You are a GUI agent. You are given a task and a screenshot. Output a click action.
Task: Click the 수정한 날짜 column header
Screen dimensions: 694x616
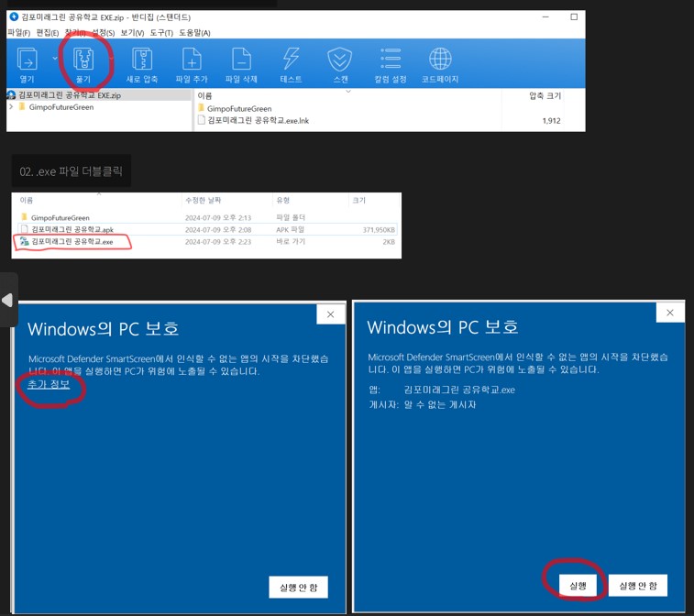point(204,200)
